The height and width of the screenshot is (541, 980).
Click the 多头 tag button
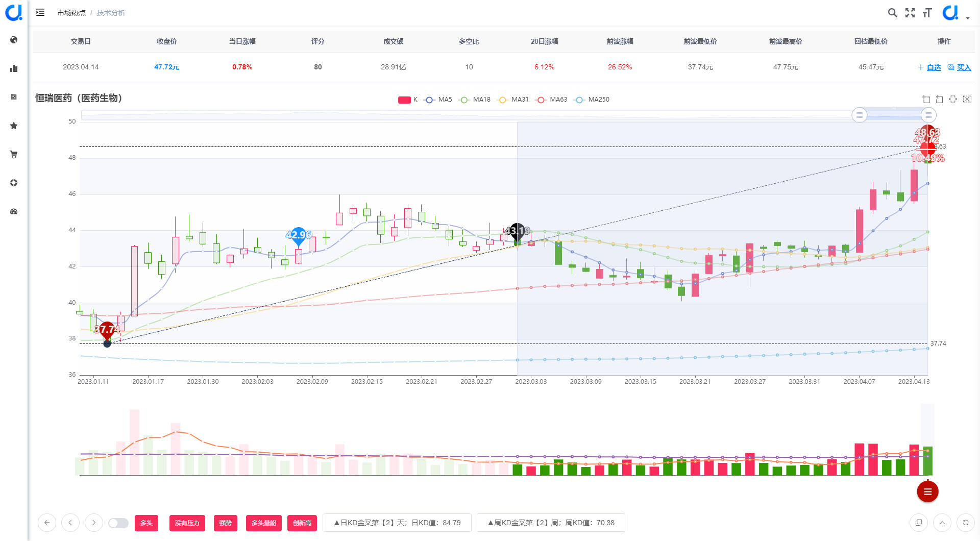tap(146, 523)
